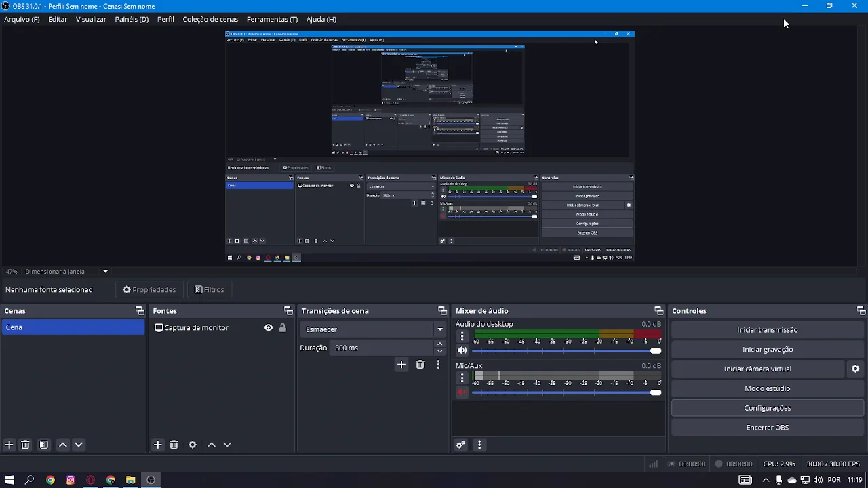Open File Explorer from the taskbar

[x=131, y=480]
